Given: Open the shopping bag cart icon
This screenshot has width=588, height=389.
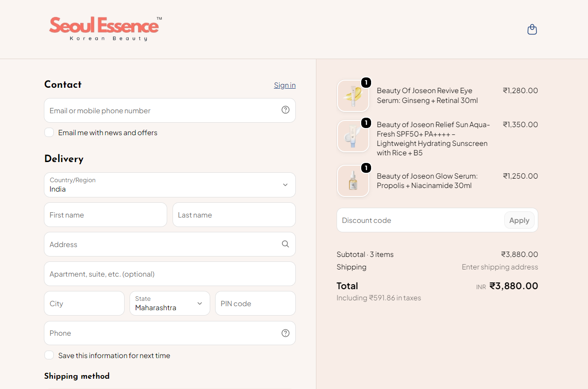Looking at the screenshot, I should pos(532,30).
